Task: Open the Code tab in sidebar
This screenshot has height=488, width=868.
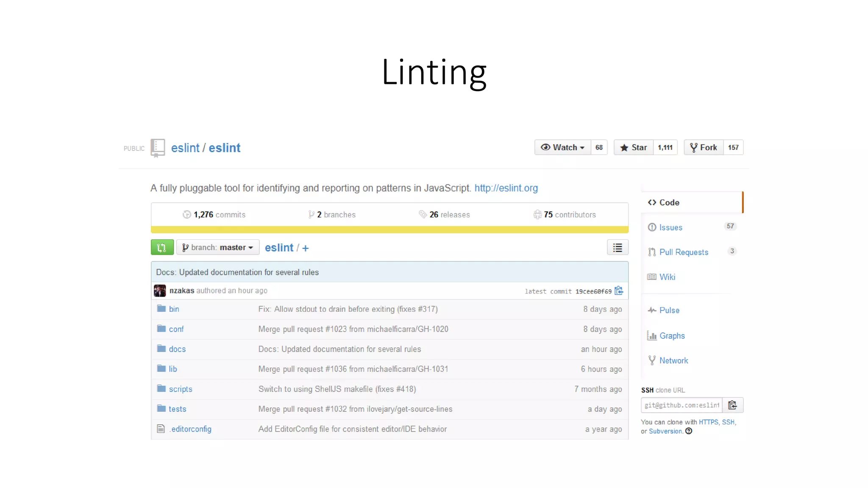Action: [692, 202]
